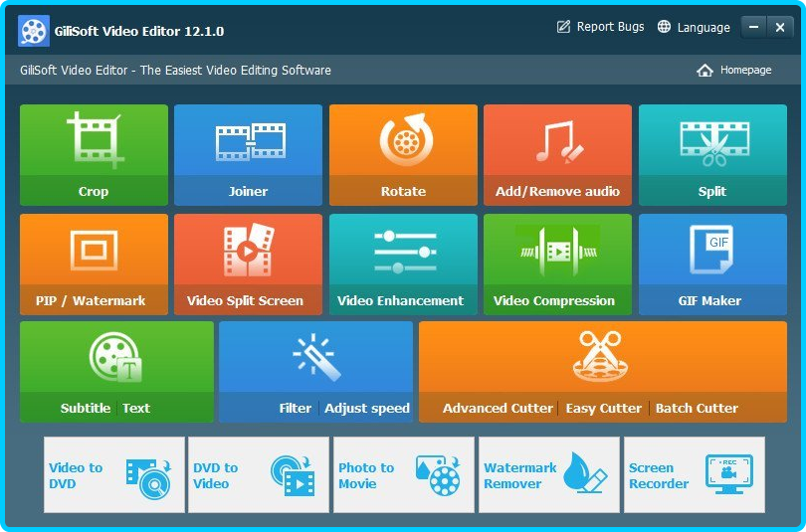Open the Batch Cutter option
The width and height of the screenshot is (806, 532).
click(x=697, y=408)
